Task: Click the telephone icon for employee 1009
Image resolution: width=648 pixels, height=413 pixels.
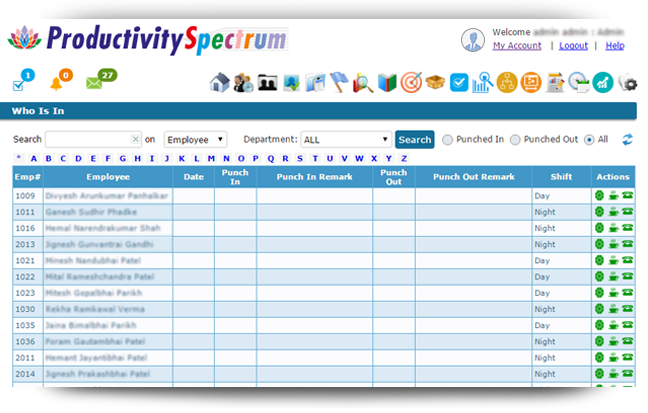Action: point(628,196)
